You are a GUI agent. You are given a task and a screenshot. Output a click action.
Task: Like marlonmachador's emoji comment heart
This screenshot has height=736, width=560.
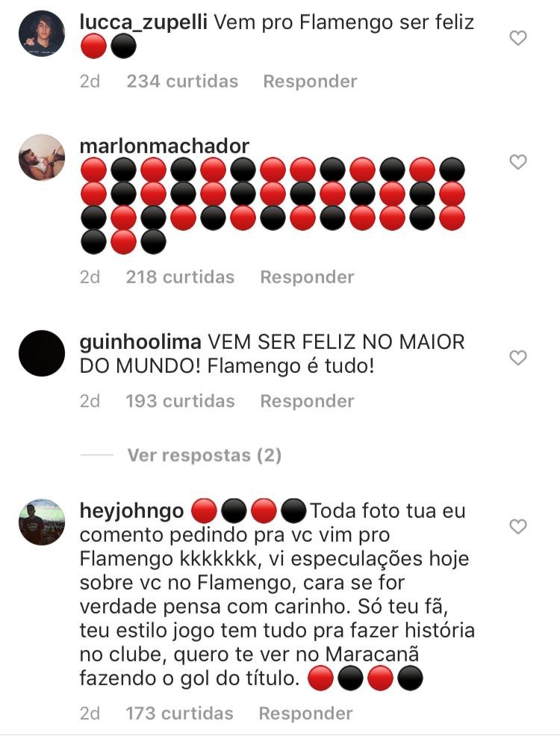pyautogui.click(x=517, y=162)
